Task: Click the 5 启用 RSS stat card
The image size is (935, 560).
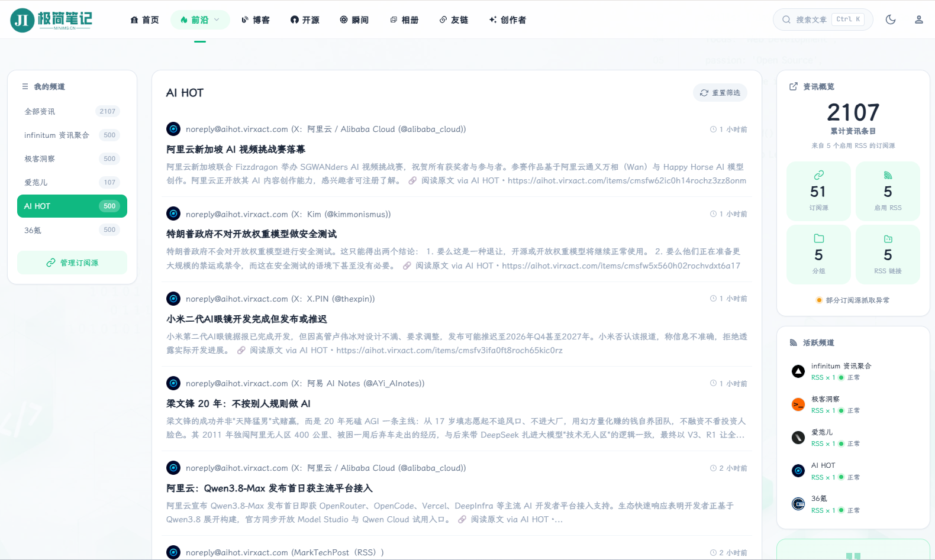Action: (x=888, y=191)
